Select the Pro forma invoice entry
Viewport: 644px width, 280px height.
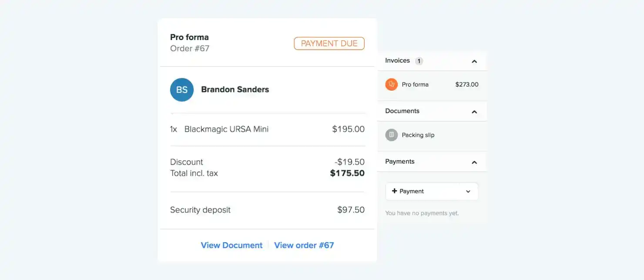point(415,84)
